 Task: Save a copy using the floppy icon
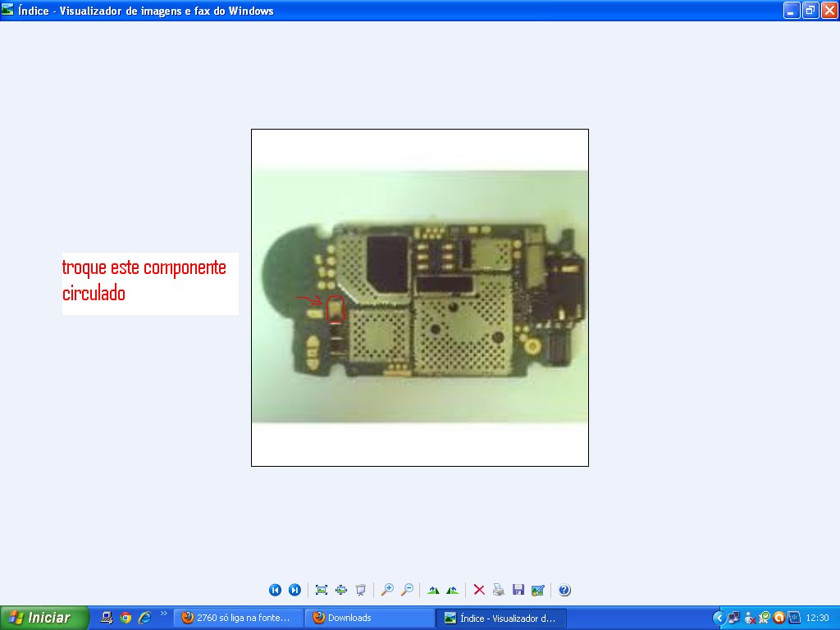[518, 590]
